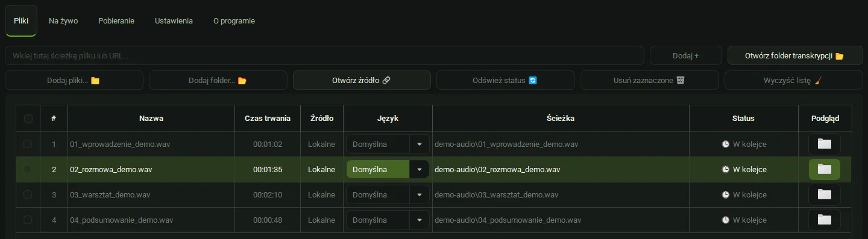The image size is (868, 239).
Task: Switch to the Na żywo tab
Action: (x=63, y=20)
